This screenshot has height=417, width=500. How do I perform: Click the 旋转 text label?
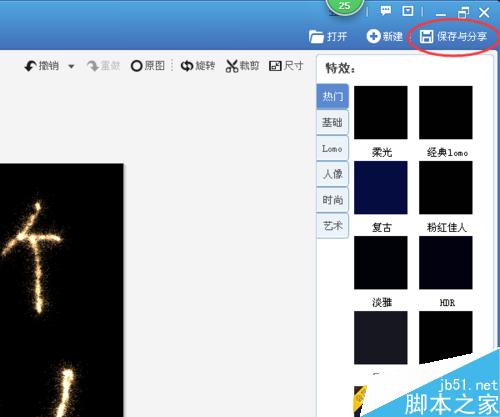coord(205,66)
